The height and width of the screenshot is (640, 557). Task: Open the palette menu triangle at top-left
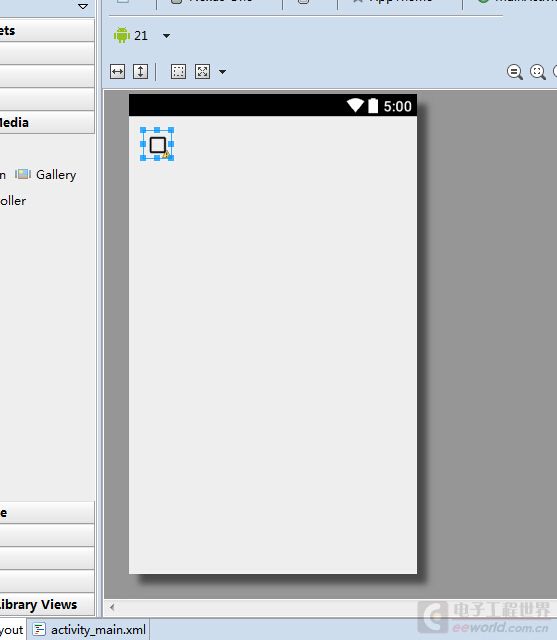click(x=83, y=6)
